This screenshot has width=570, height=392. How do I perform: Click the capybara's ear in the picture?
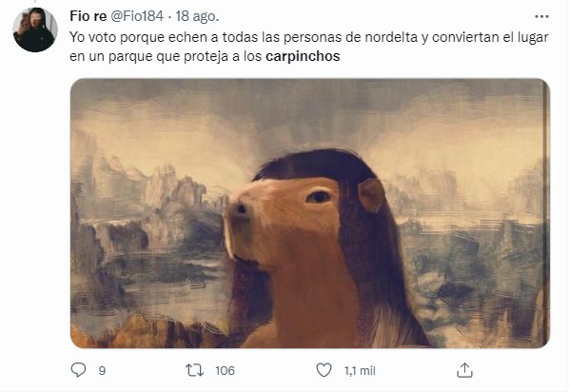click(x=371, y=195)
